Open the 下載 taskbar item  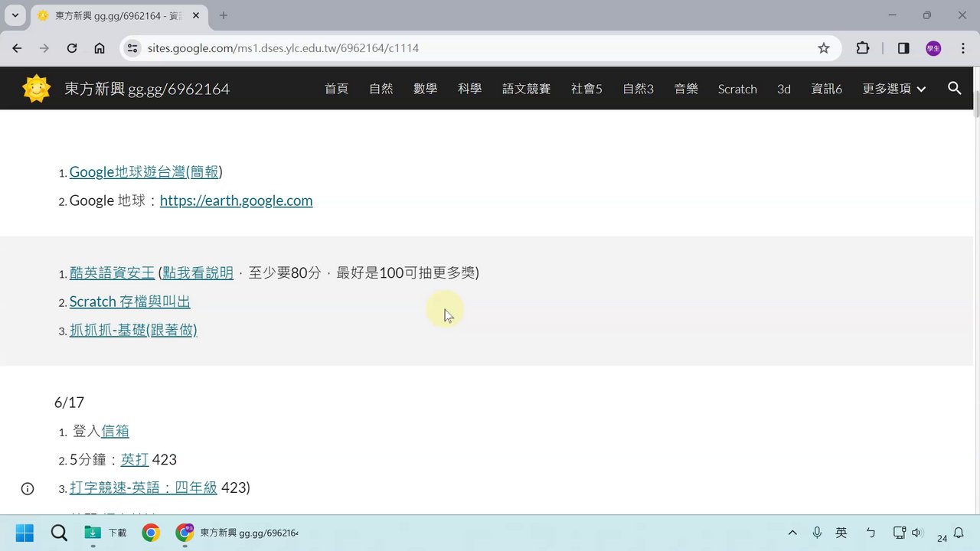pyautogui.click(x=106, y=533)
